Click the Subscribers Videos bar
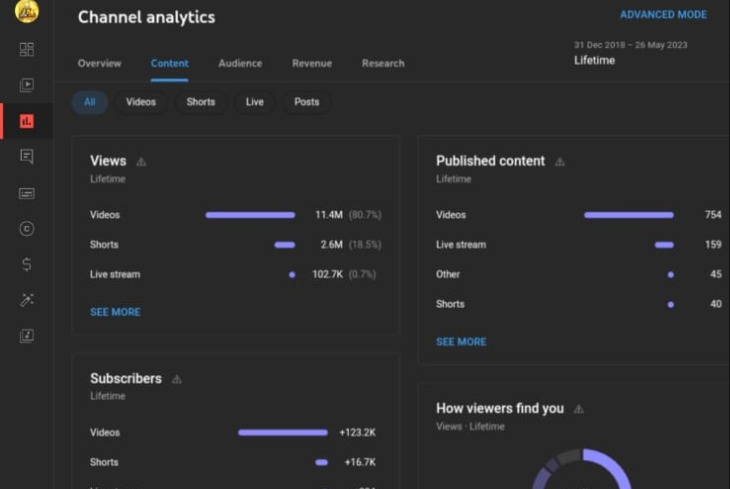730x489 pixels. [x=283, y=433]
